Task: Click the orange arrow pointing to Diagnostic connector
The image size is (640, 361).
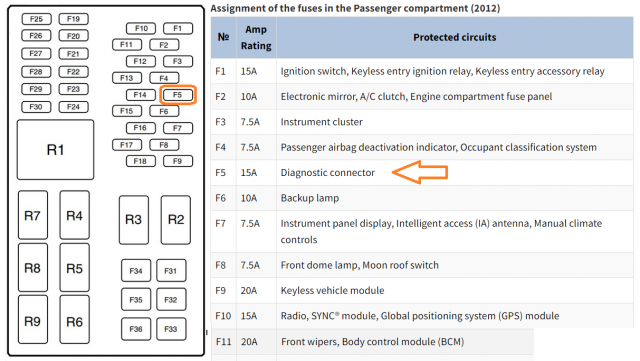Action: [x=420, y=172]
